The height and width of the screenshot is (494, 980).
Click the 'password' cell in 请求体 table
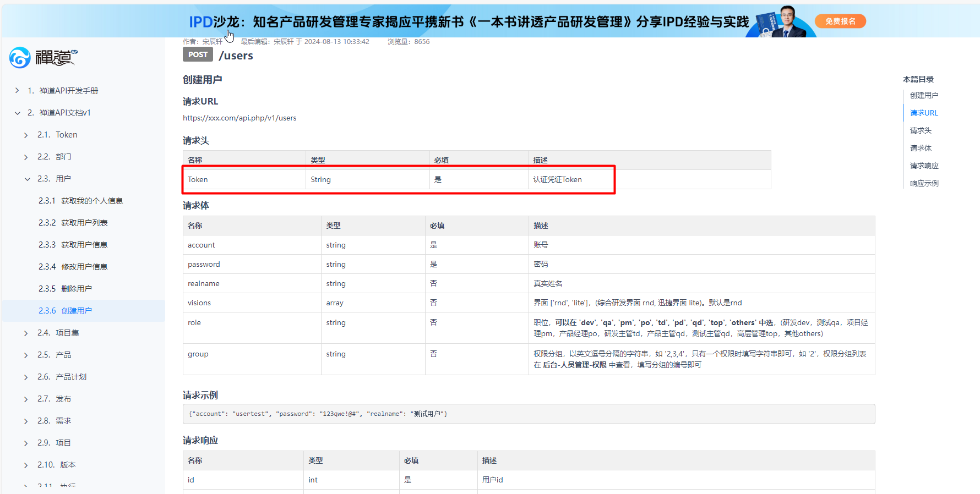(252, 264)
